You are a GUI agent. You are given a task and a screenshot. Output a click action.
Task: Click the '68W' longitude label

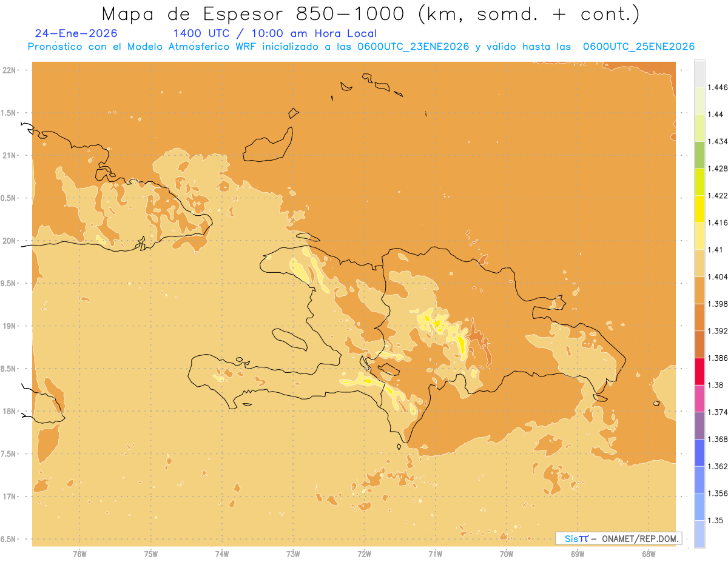click(x=649, y=554)
